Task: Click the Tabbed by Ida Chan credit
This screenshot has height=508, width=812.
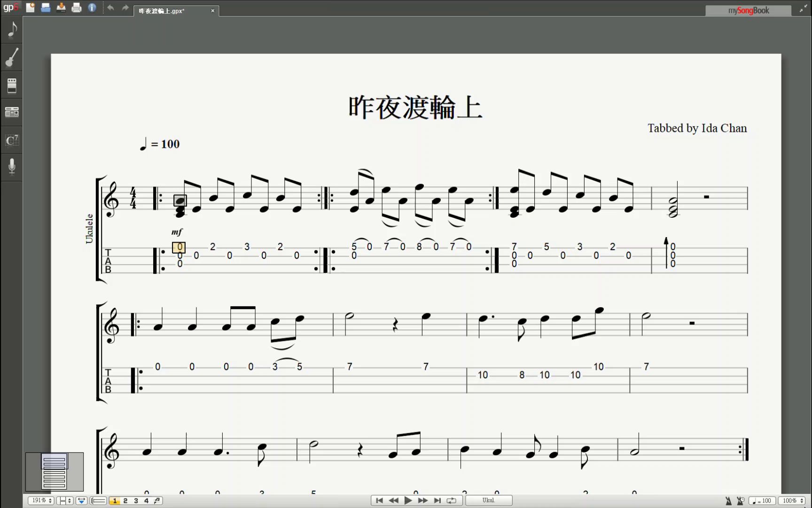Action: click(x=697, y=128)
